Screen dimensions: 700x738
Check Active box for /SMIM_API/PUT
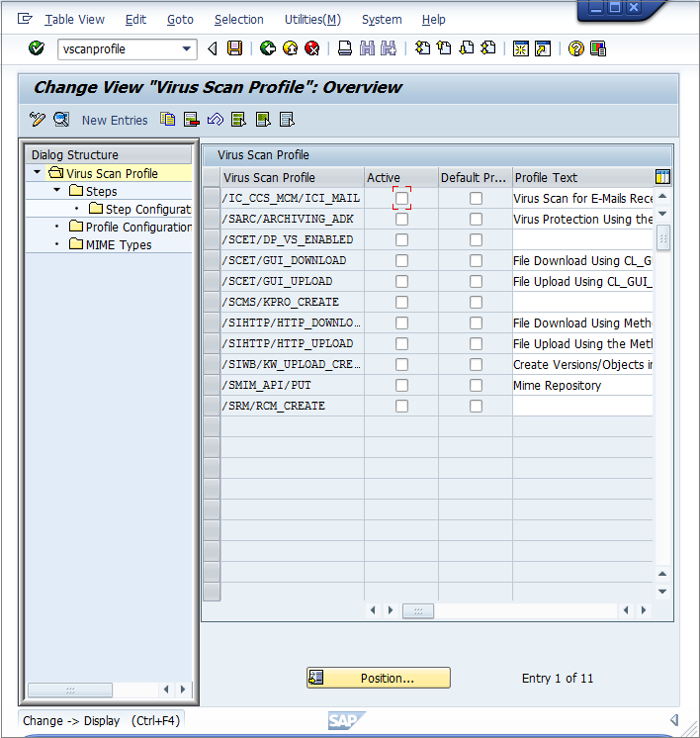401,386
